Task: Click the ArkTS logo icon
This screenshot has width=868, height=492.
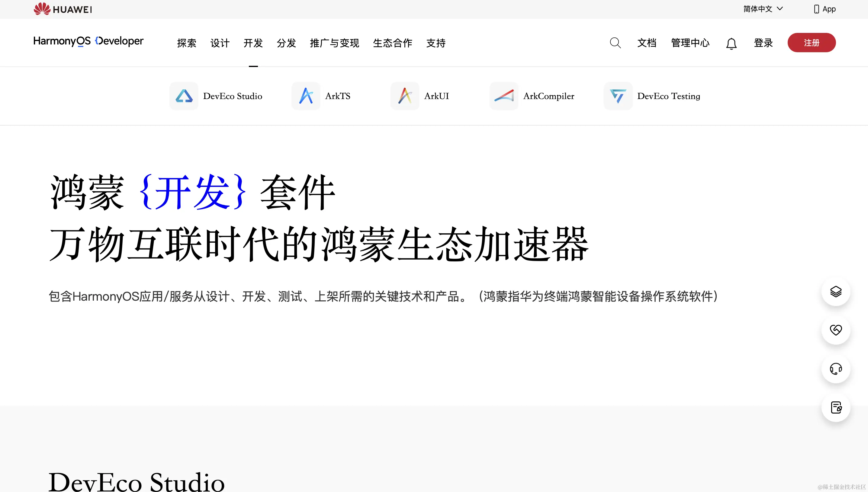Action: pos(306,96)
